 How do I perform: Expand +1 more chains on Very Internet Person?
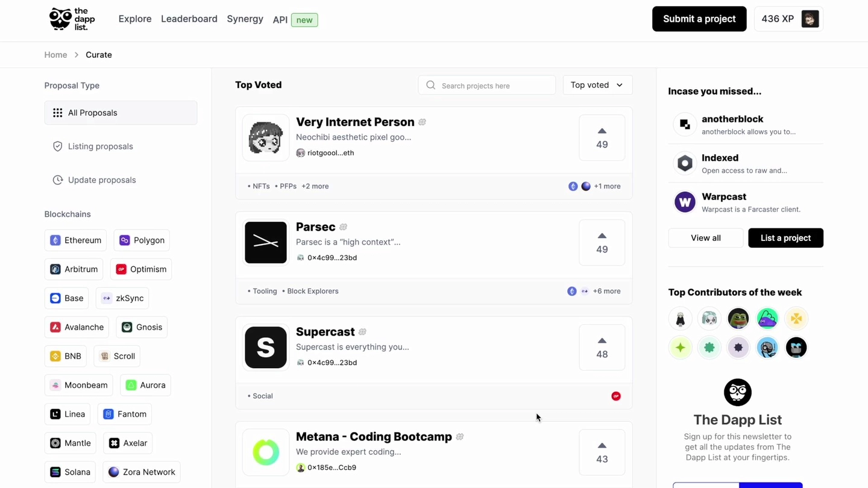(607, 186)
